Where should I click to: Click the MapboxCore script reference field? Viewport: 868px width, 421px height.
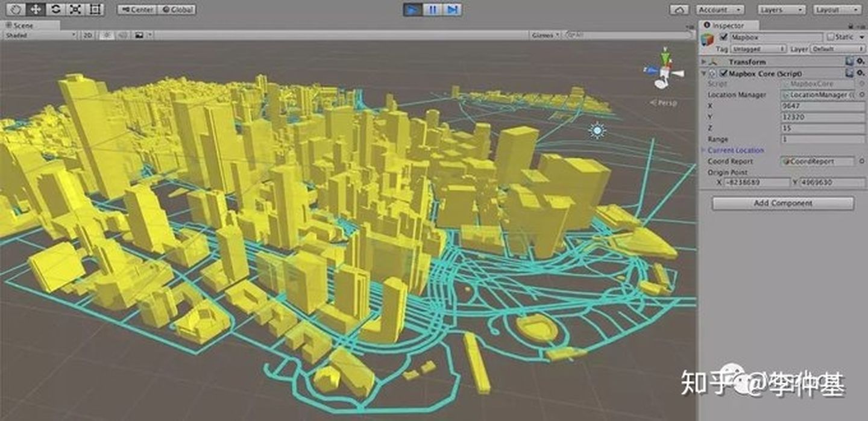(x=818, y=84)
